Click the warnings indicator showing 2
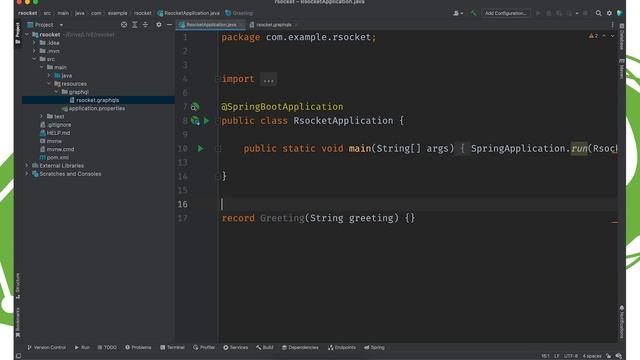Screen dimensions: 640x360 593,36
